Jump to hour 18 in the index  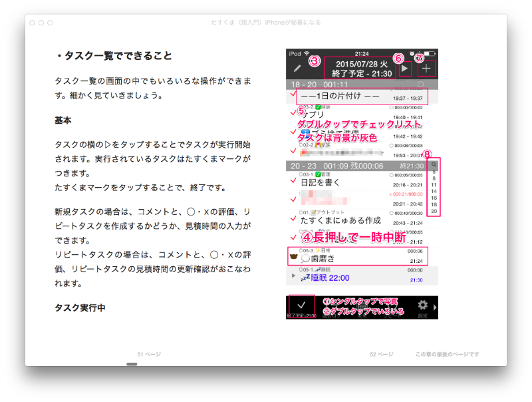[x=434, y=204]
